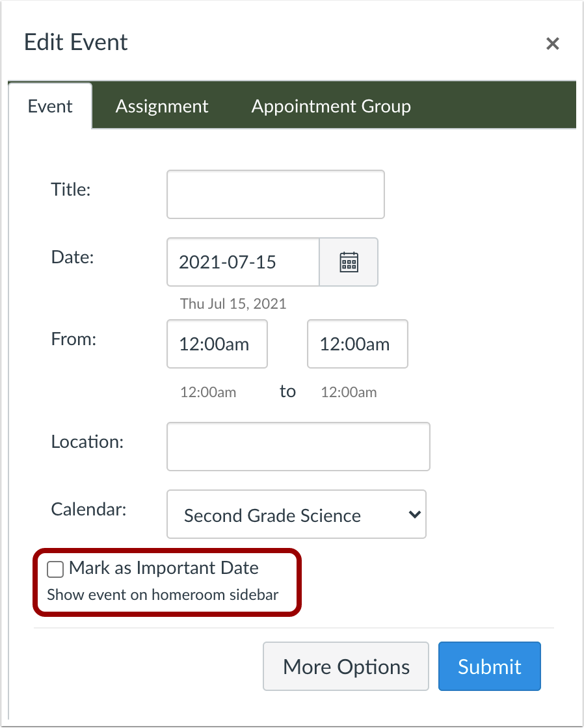This screenshot has width=584, height=728.
Task: Click into the Location input box
Action: tap(298, 447)
